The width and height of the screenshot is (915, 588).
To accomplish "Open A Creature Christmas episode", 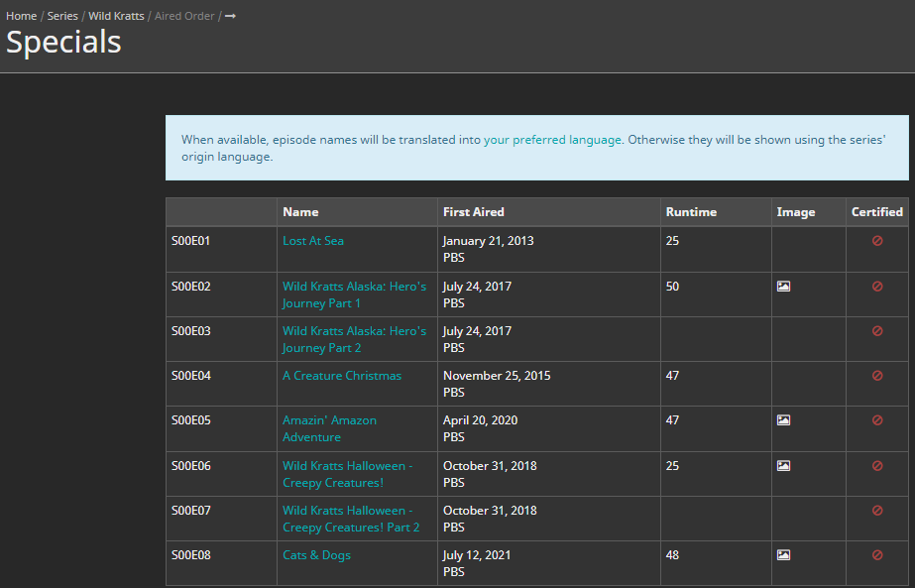I will 342,376.
